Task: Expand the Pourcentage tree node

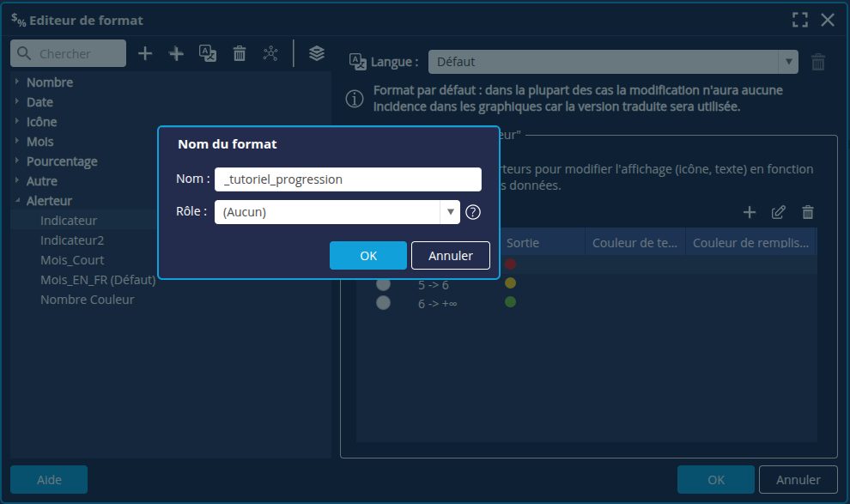Action: 17,161
